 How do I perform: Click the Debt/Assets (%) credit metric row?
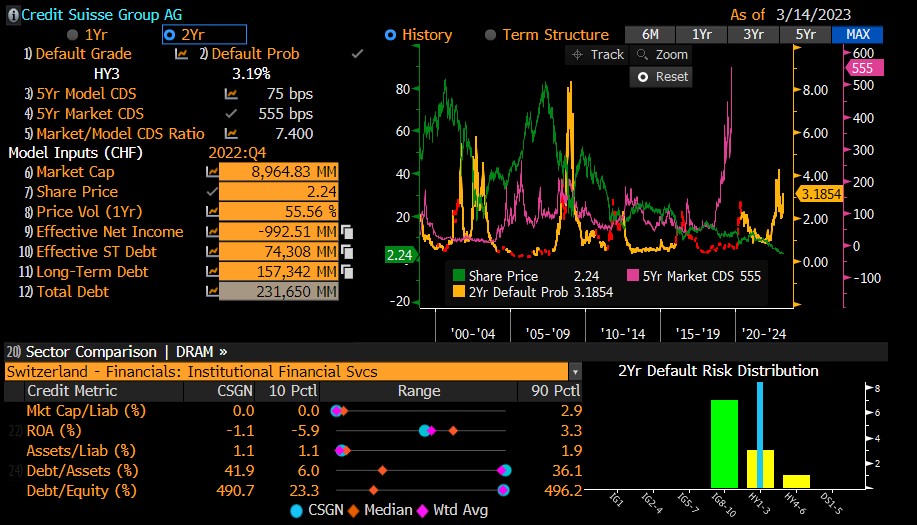(x=294, y=471)
